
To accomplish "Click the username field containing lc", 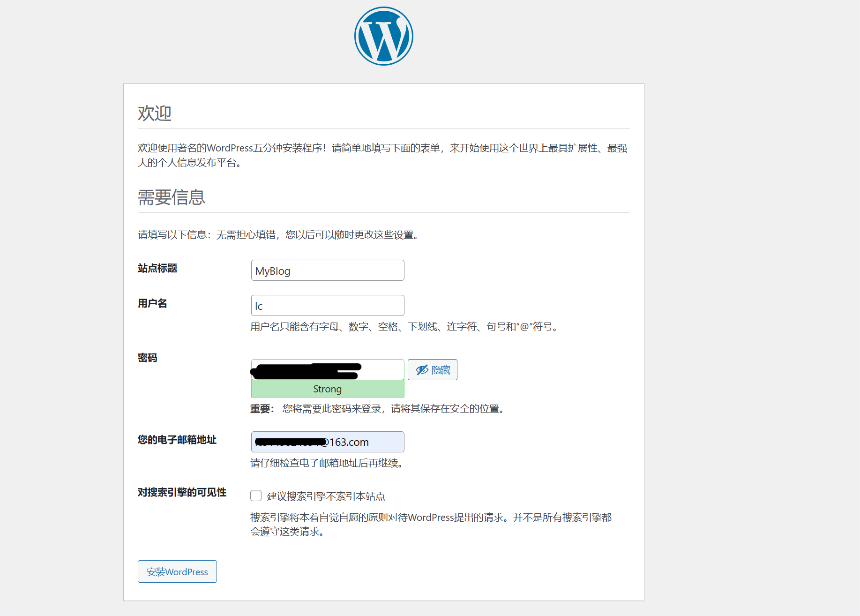I will click(328, 306).
